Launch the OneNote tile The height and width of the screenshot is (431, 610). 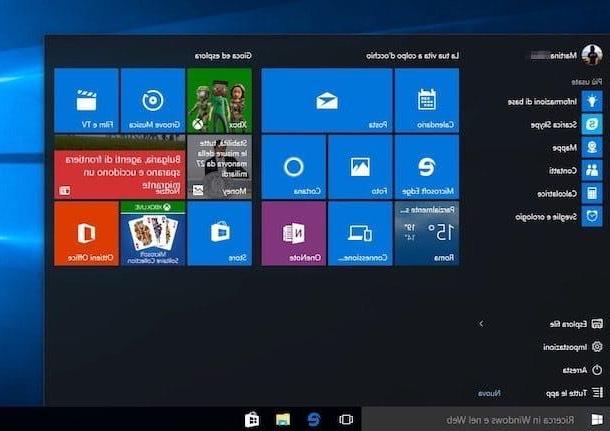[x=294, y=233]
